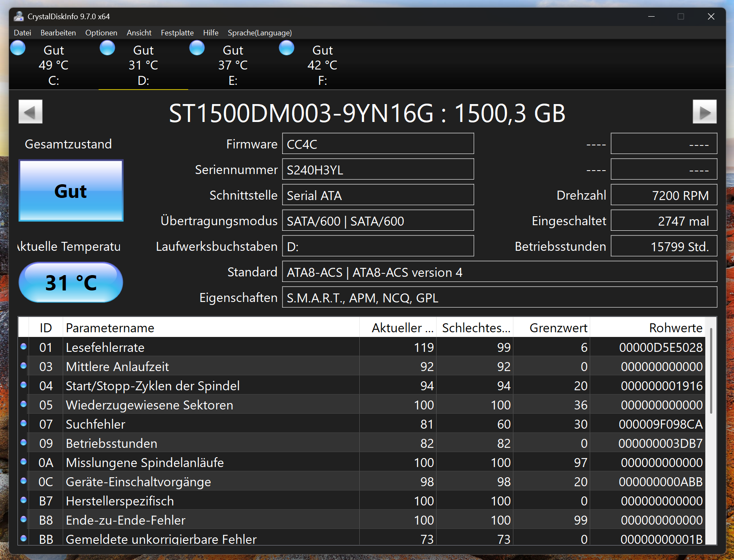Click status dot of Geräte-Einschaltvorgänge row
The height and width of the screenshot is (560, 734).
[23, 481]
